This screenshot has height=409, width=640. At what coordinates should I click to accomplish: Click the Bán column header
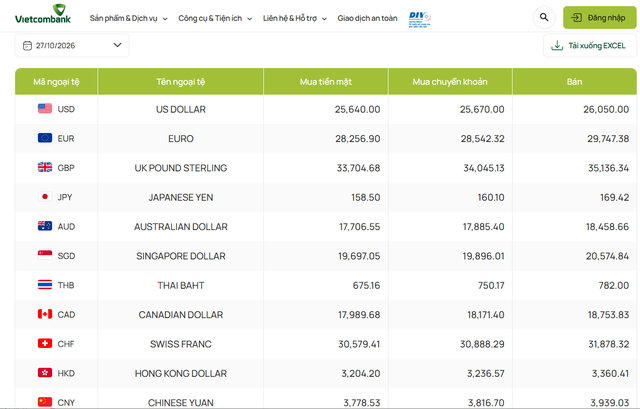click(x=574, y=82)
